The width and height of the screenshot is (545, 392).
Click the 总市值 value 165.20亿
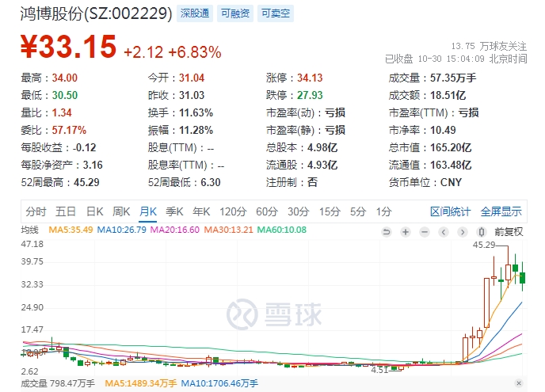click(x=451, y=148)
